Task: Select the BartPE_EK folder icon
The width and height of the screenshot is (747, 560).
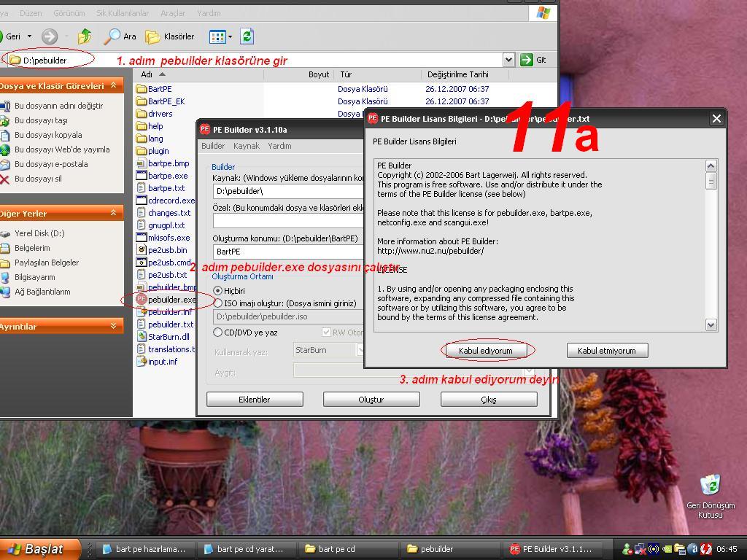Action: pyautogui.click(x=142, y=101)
